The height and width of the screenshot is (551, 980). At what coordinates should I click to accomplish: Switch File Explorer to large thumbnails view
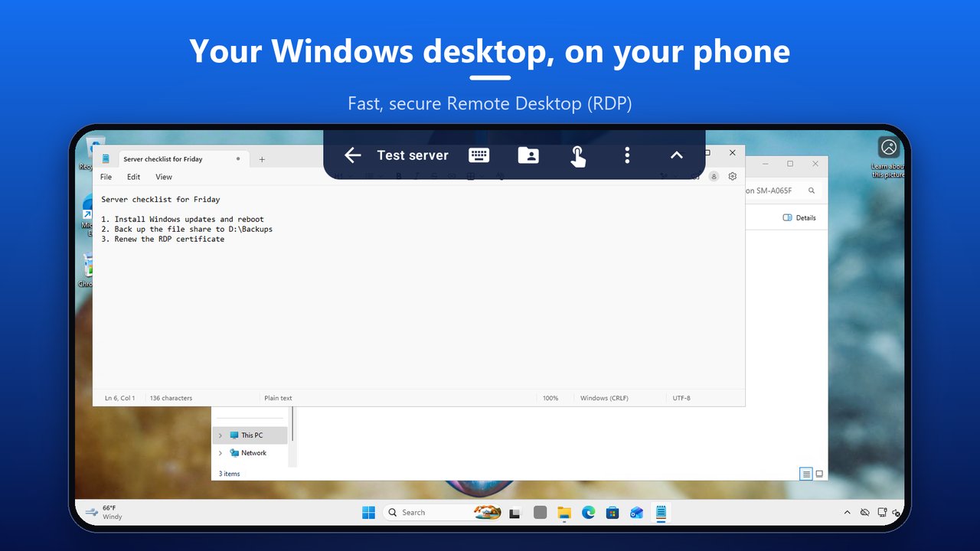819,474
